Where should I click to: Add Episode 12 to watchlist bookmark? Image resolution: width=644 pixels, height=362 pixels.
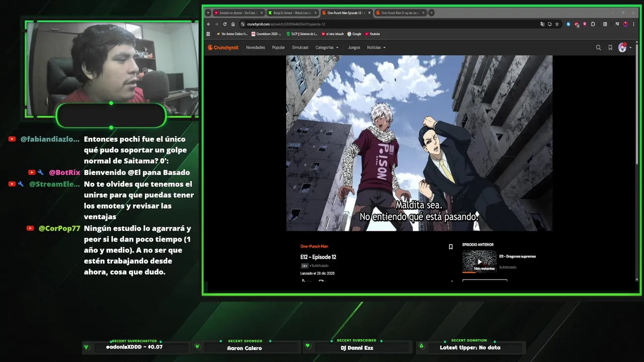[x=451, y=247]
